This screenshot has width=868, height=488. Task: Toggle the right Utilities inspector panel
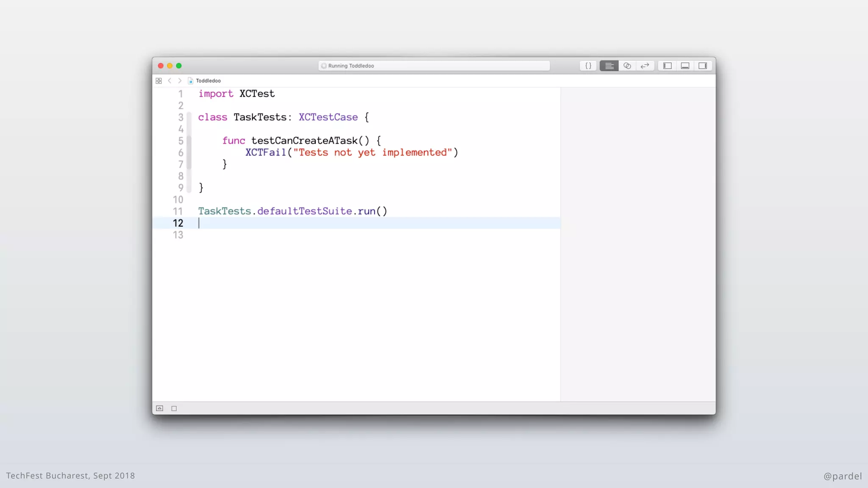703,66
